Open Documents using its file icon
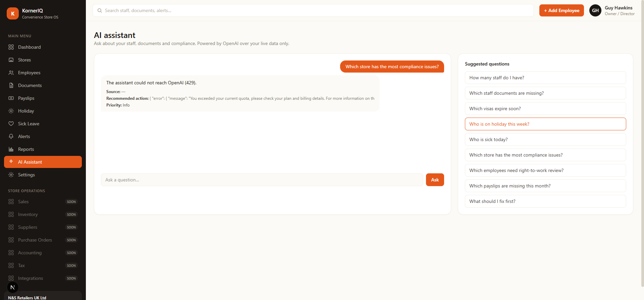This screenshot has width=644, height=300. point(11,85)
